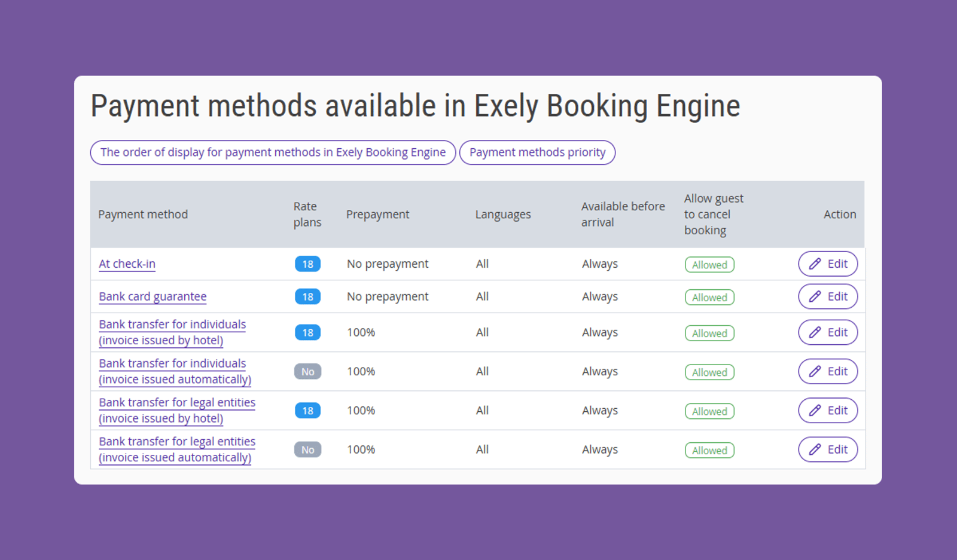957x560 pixels.
Task: Open Bank transfer for individuals (invoice issued by hotel)
Action: tap(172, 332)
